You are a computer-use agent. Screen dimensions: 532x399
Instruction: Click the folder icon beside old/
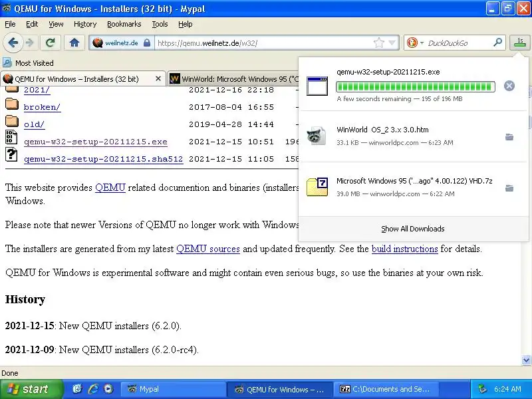12,121
